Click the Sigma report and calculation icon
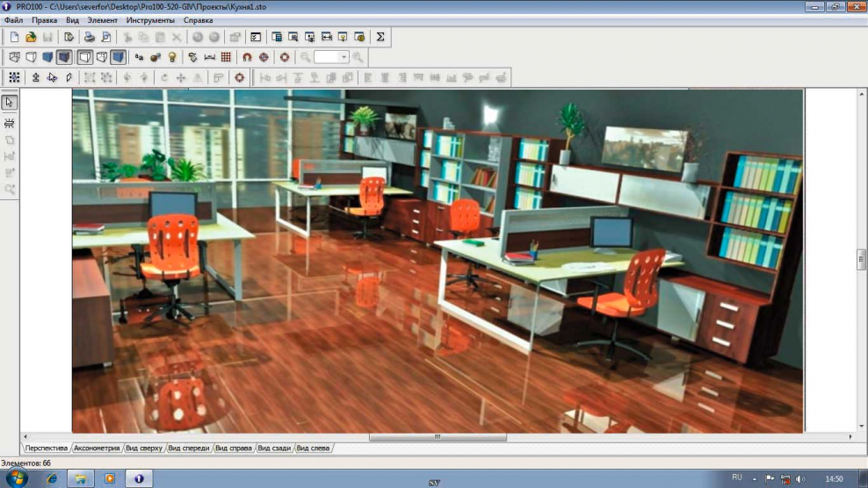Viewport: 868px width, 488px height. click(380, 37)
